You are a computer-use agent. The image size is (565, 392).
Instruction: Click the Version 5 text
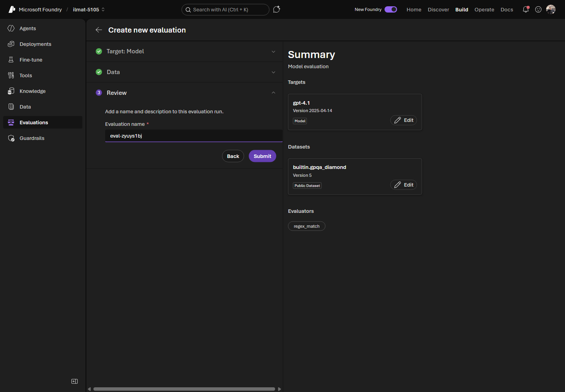pos(302,175)
